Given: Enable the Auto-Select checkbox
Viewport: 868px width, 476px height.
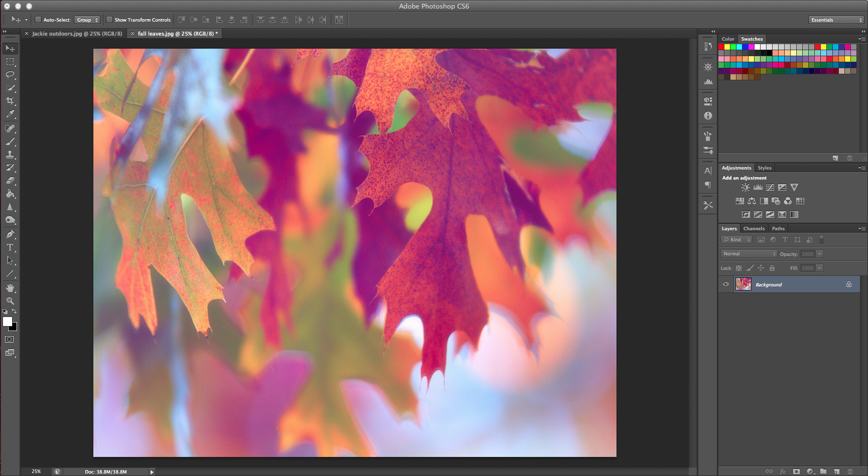Looking at the screenshot, I should (38, 20).
